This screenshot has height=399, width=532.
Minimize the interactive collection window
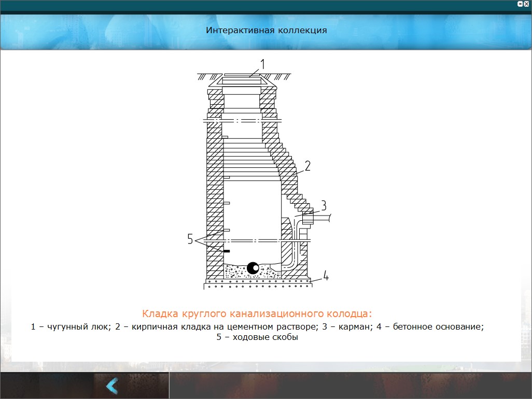tap(520, 4)
